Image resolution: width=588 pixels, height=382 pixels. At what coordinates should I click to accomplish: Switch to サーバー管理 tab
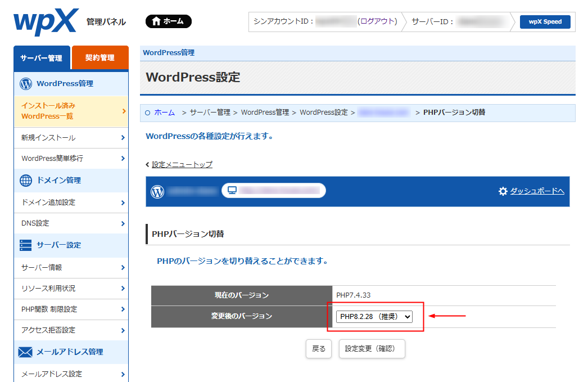(x=42, y=58)
